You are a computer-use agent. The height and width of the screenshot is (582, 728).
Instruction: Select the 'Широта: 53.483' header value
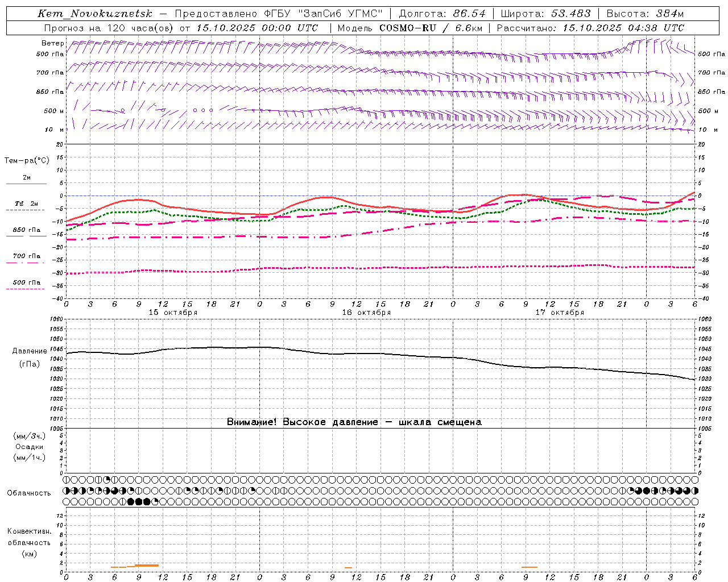coord(546,14)
